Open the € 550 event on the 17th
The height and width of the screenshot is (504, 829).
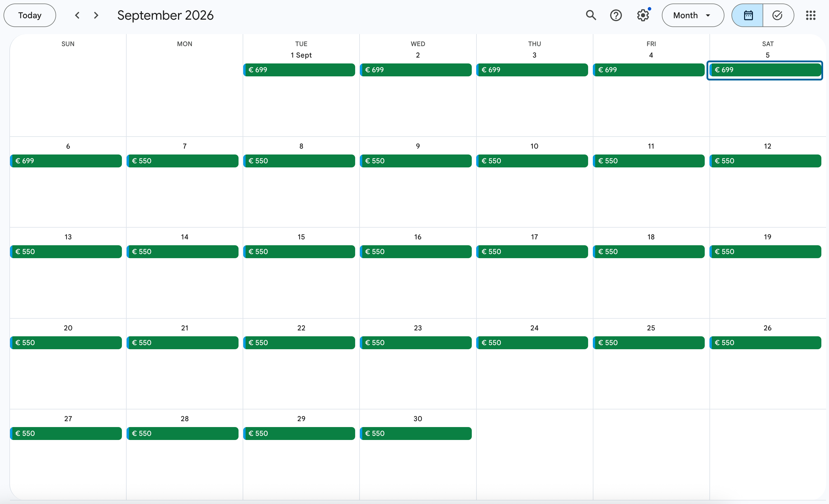tap(532, 252)
